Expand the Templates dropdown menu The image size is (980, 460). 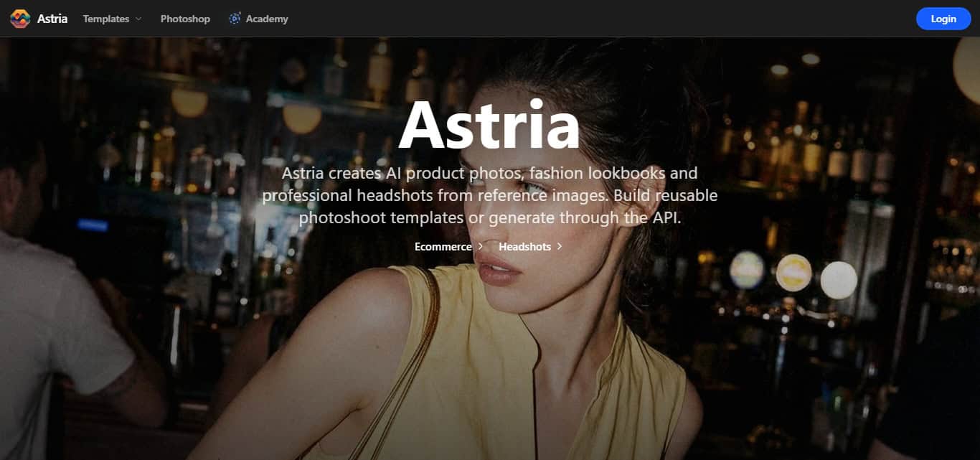coord(112,19)
